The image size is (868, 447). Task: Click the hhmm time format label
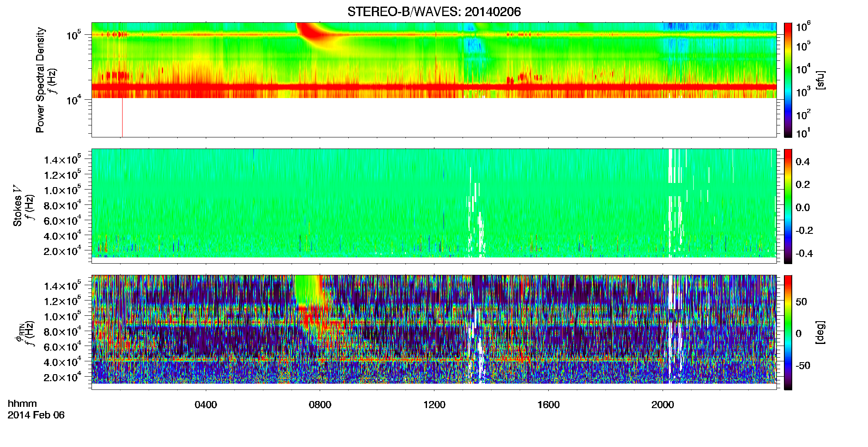[x=22, y=404]
